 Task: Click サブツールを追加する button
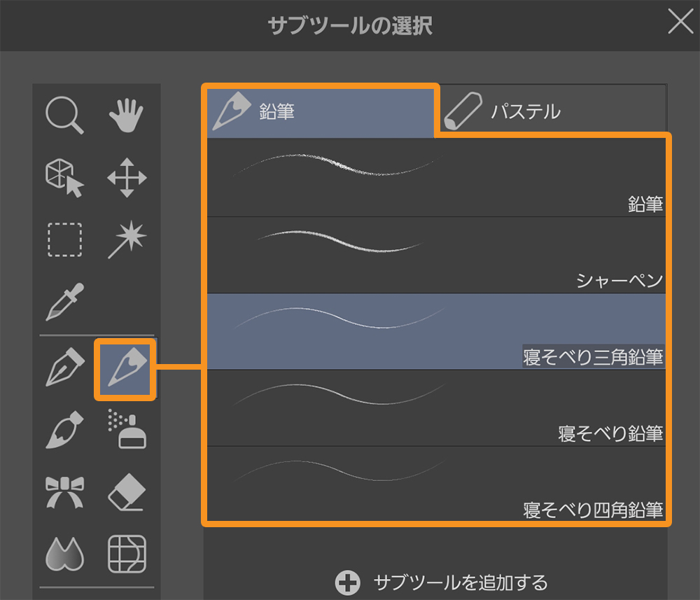(442, 582)
